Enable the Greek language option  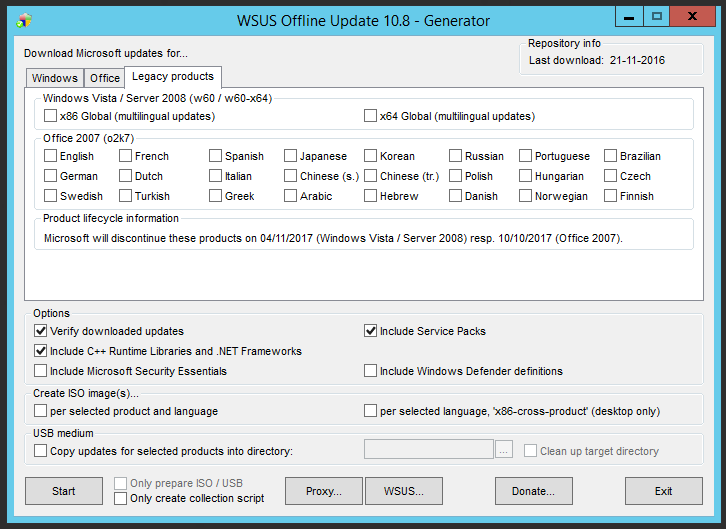[215, 196]
